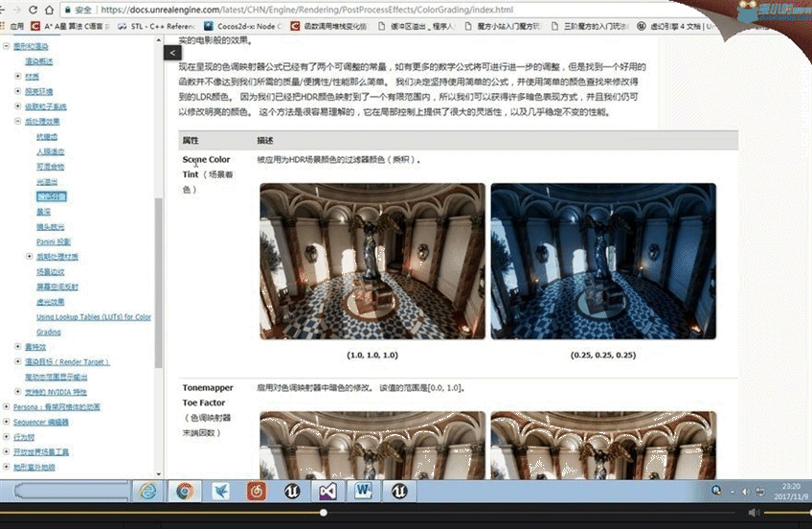
Task: Collapse the 后处理效果 tree node
Action: coord(17,122)
